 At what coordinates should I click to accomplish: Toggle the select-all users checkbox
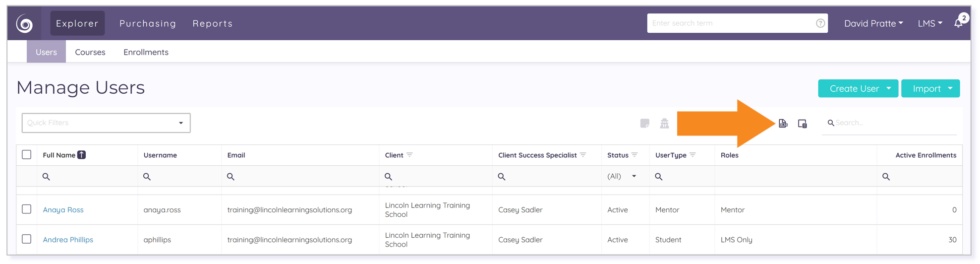click(x=27, y=154)
